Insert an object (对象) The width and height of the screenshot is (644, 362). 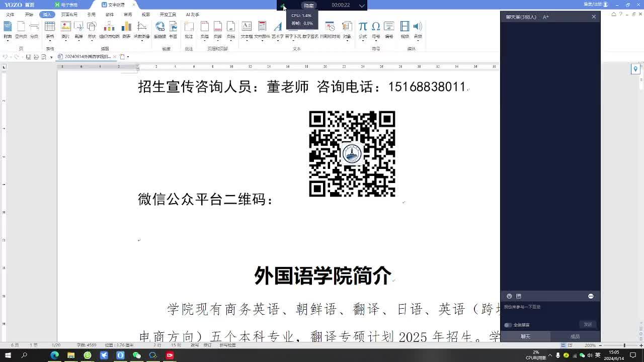347,29
